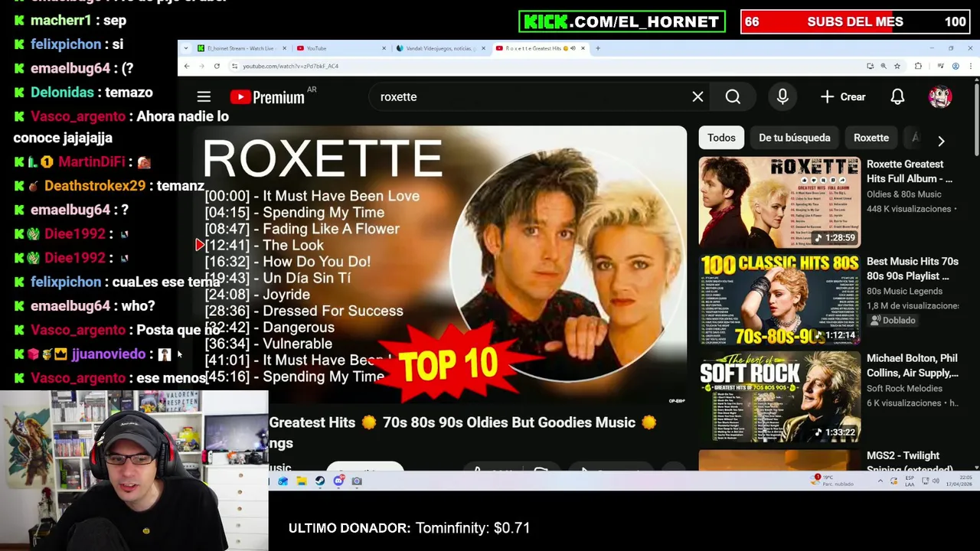The height and width of the screenshot is (551, 980).
Task: Open Chrome's three-dot menu
Action: 970,67
